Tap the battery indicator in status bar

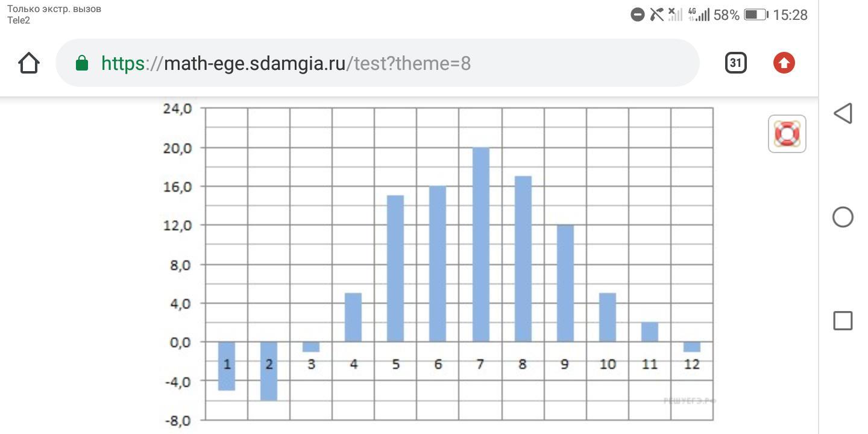coord(755,15)
